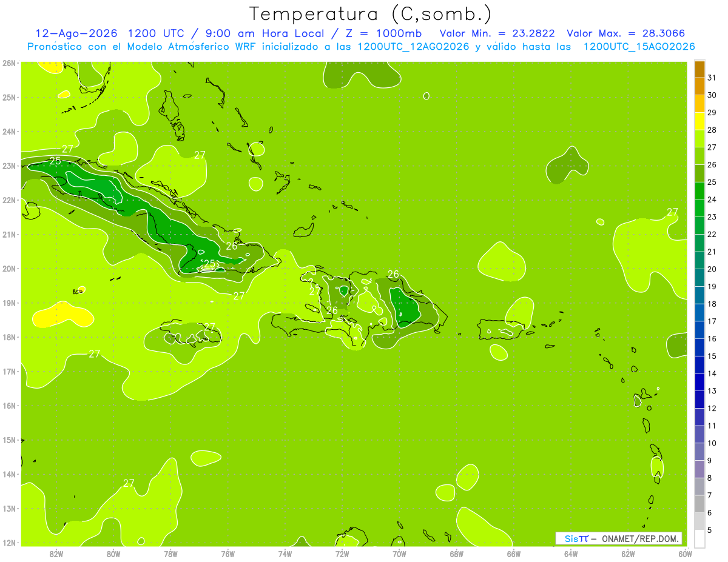Click the '20N' latitude label
728x562 pixels.
[x=8, y=269]
